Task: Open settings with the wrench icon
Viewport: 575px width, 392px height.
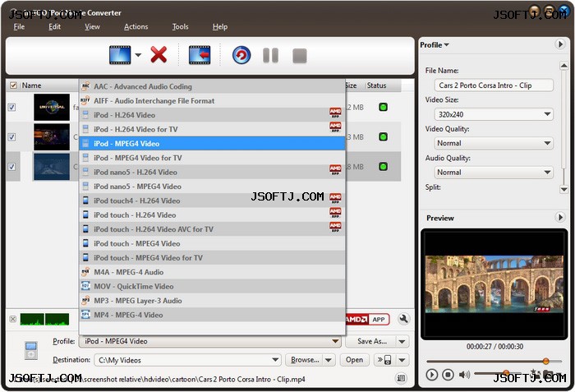Action: pyautogui.click(x=403, y=319)
